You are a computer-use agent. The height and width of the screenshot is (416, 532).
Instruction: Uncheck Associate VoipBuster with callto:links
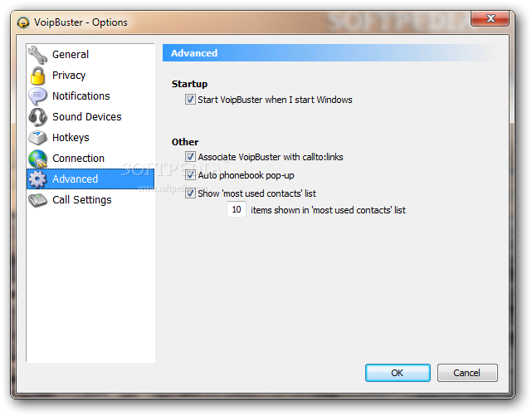click(190, 157)
